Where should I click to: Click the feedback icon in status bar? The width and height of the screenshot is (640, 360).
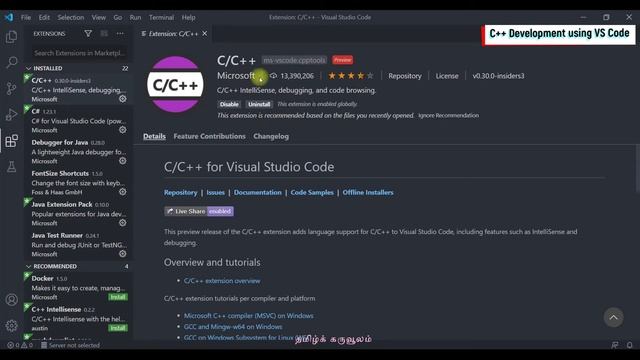(x=615, y=345)
